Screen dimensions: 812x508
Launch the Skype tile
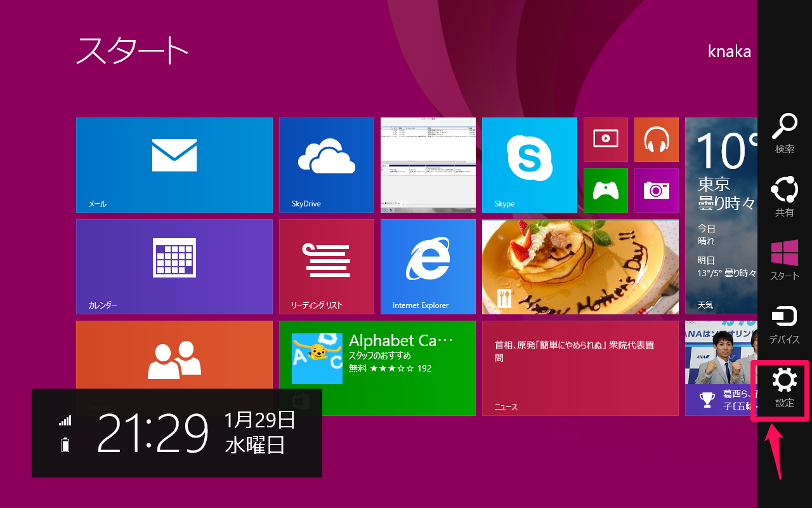tap(530, 165)
